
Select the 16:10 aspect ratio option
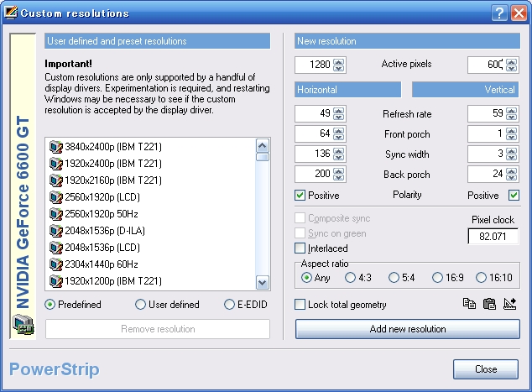[482, 278]
